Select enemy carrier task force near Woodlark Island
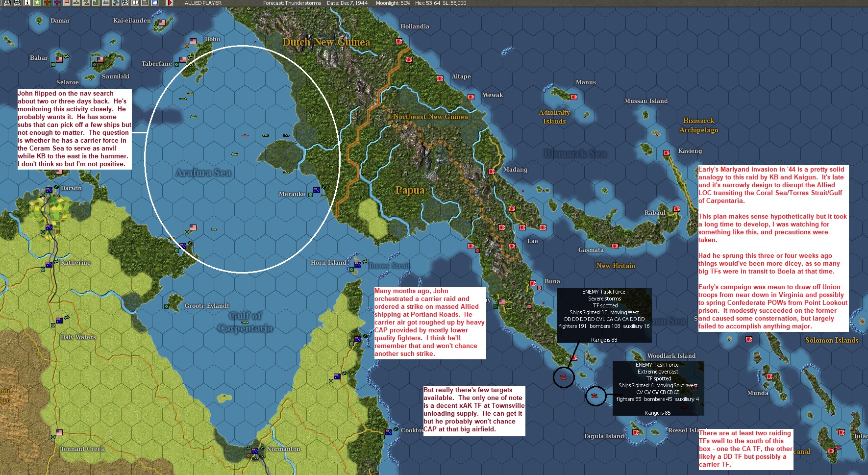Screen dimensions: 868x475 pos(595,395)
